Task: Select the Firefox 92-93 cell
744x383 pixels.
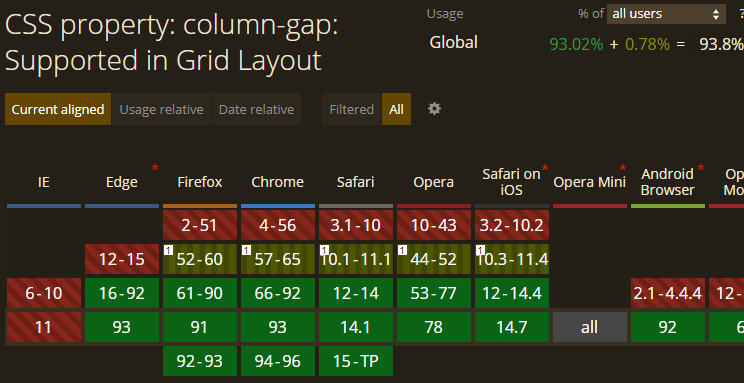Action: [200, 361]
